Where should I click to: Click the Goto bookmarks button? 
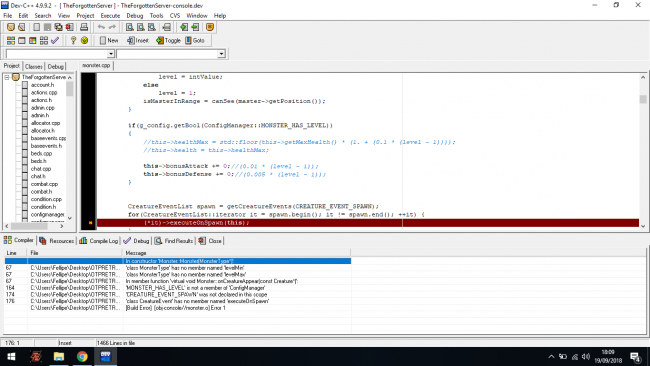(195, 41)
